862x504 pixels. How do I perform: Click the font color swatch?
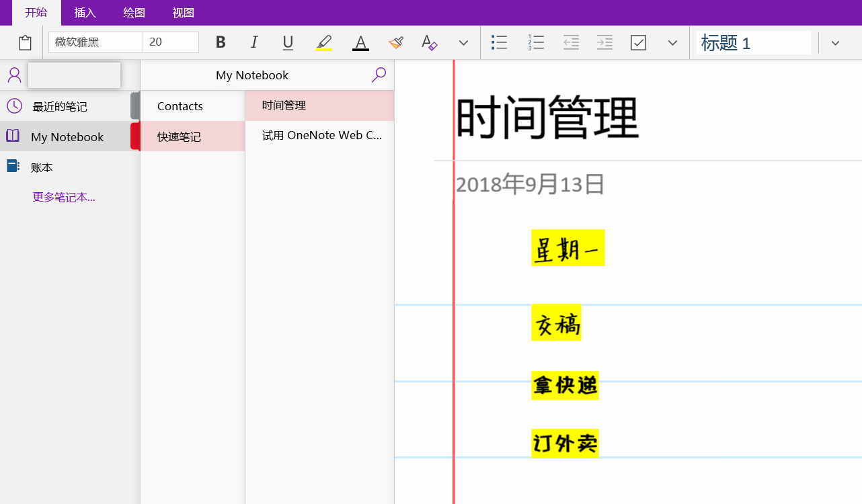360,42
